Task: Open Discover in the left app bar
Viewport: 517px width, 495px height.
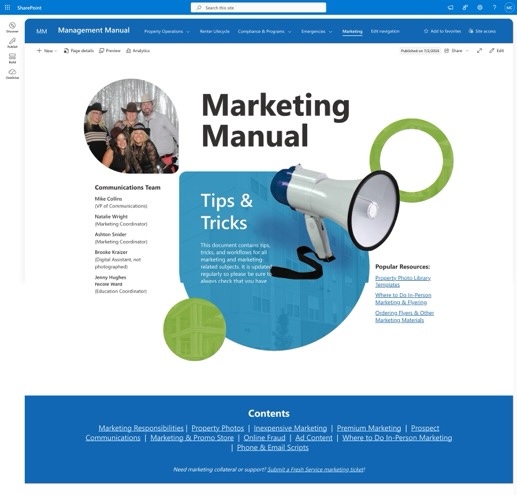Action: click(12, 27)
